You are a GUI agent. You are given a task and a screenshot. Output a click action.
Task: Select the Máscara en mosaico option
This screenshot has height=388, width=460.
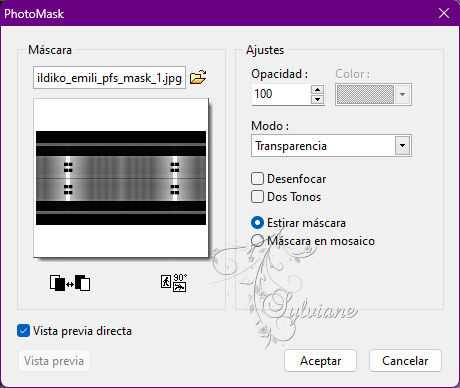[x=257, y=241]
